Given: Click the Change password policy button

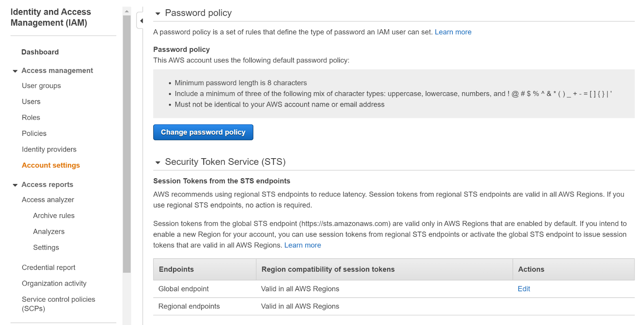Looking at the screenshot, I should click(203, 132).
